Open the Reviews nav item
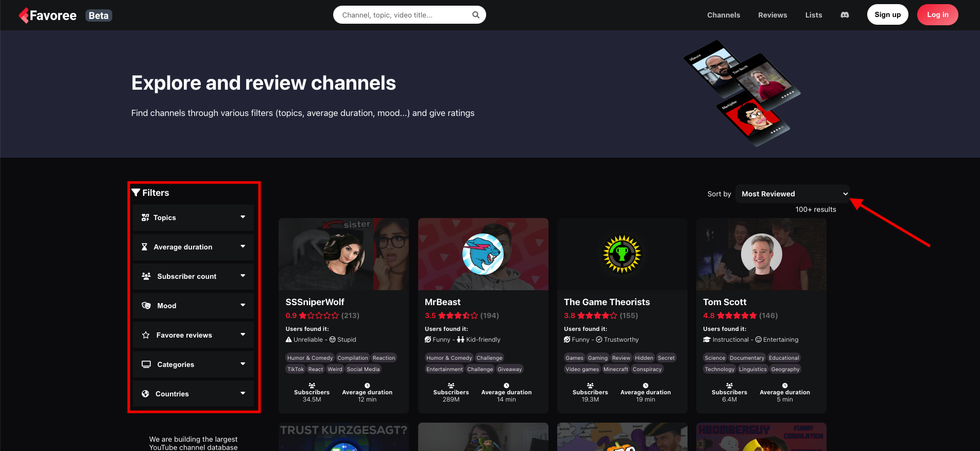Viewport: 980px width, 451px height. coord(772,15)
